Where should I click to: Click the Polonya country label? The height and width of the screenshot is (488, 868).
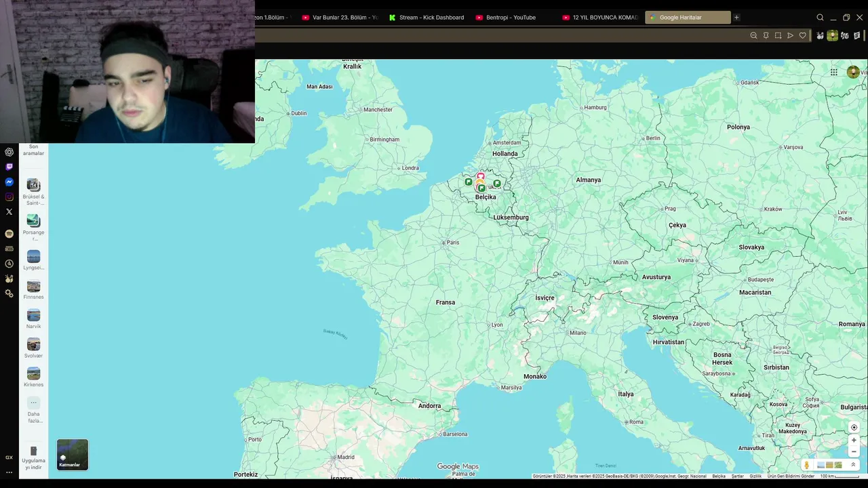click(738, 127)
